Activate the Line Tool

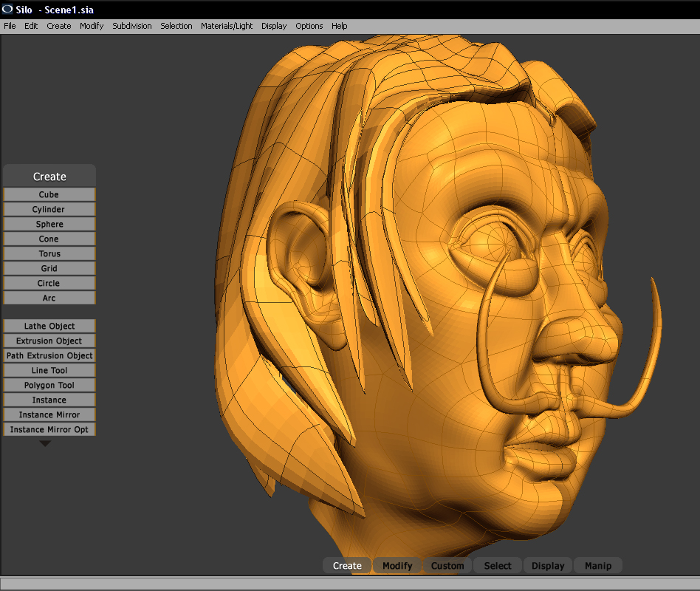coord(49,370)
